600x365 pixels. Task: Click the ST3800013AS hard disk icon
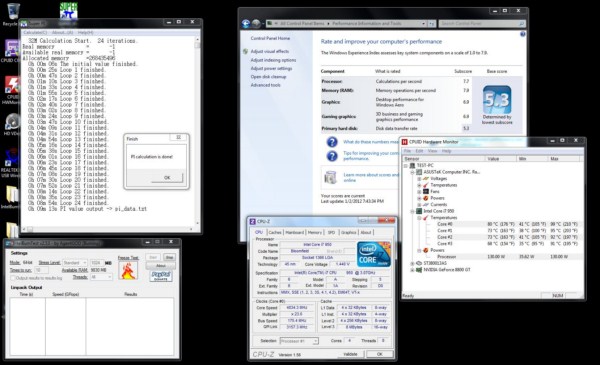(419, 263)
